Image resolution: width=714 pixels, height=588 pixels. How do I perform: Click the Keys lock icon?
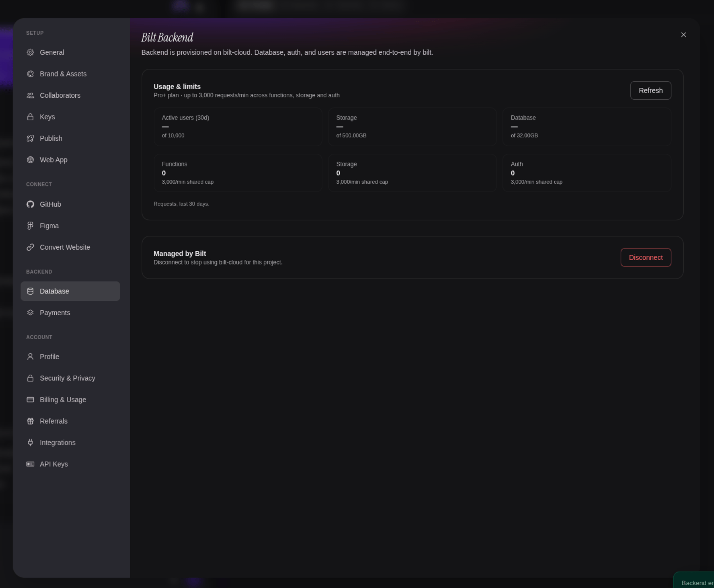30,117
